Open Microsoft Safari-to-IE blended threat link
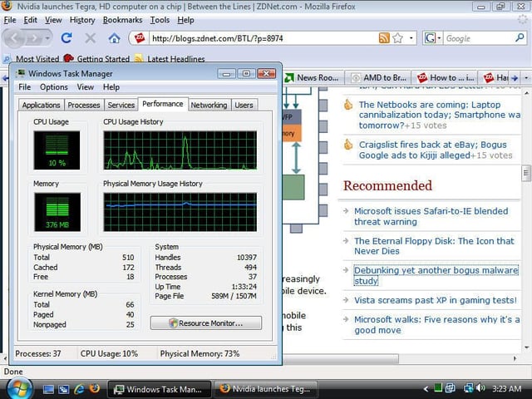 coord(431,216)
